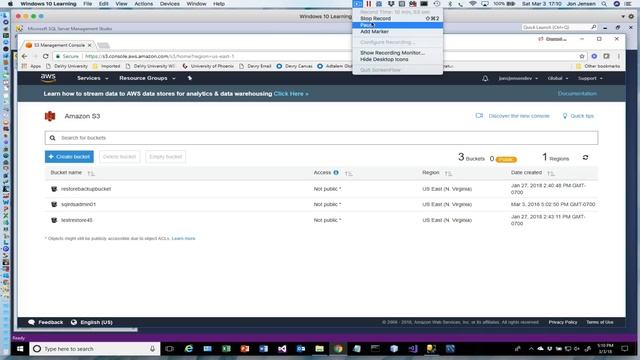Open Task View on the taskbar
Screen dimensions: 640x360
pos(169,349)
